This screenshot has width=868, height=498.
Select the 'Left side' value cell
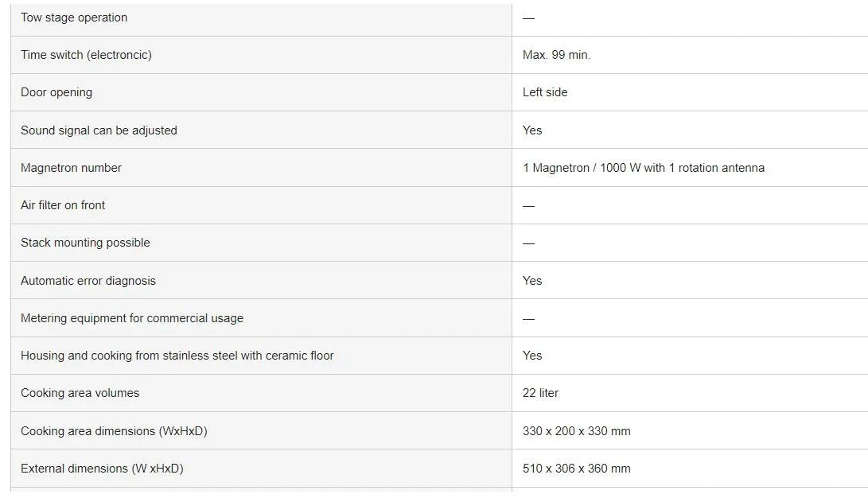coord(545,92)
